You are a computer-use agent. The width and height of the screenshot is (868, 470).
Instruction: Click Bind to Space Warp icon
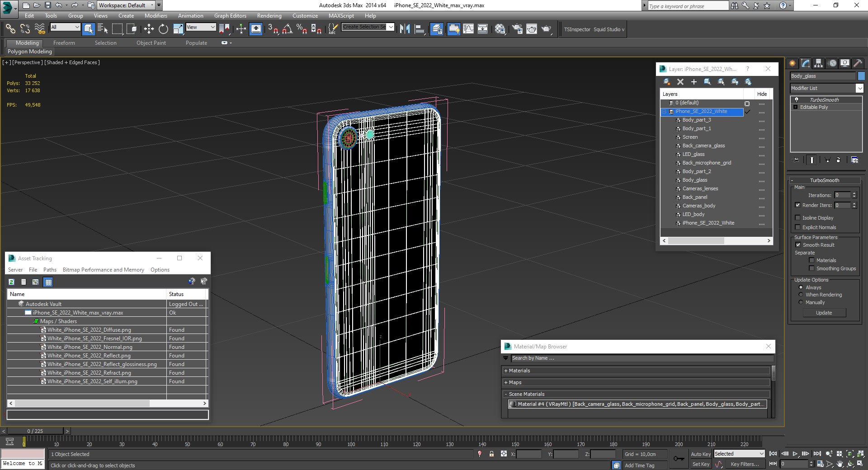40,29
